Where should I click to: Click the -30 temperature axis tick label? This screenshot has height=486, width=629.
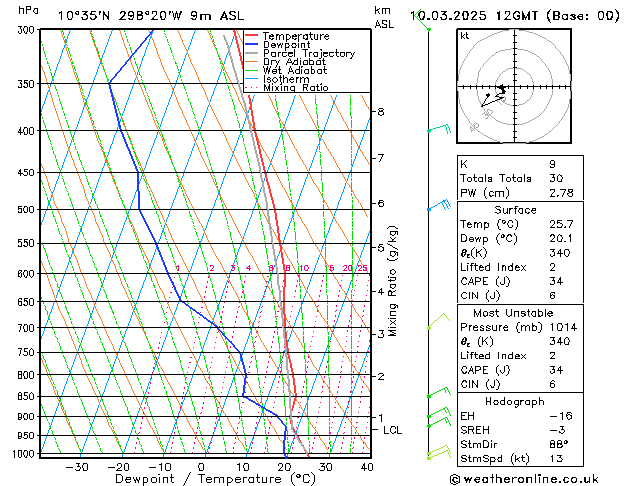[x=77, y=467]
